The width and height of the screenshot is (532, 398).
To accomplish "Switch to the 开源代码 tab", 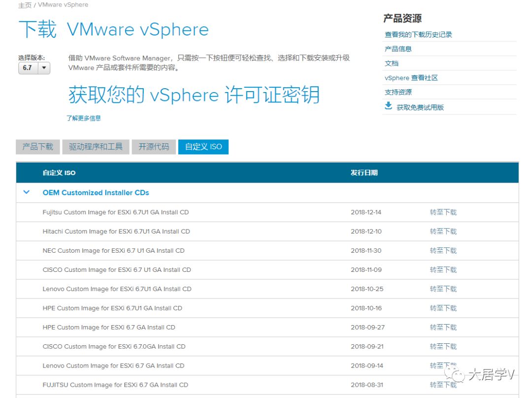I will click(154, 147).
